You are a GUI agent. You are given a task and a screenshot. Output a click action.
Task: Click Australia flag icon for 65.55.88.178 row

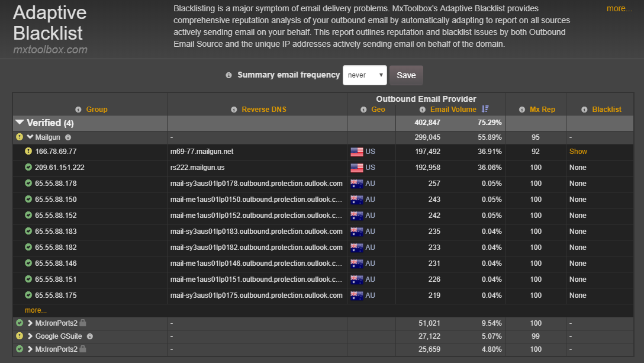pyautogui.click(x=356, y=184)
